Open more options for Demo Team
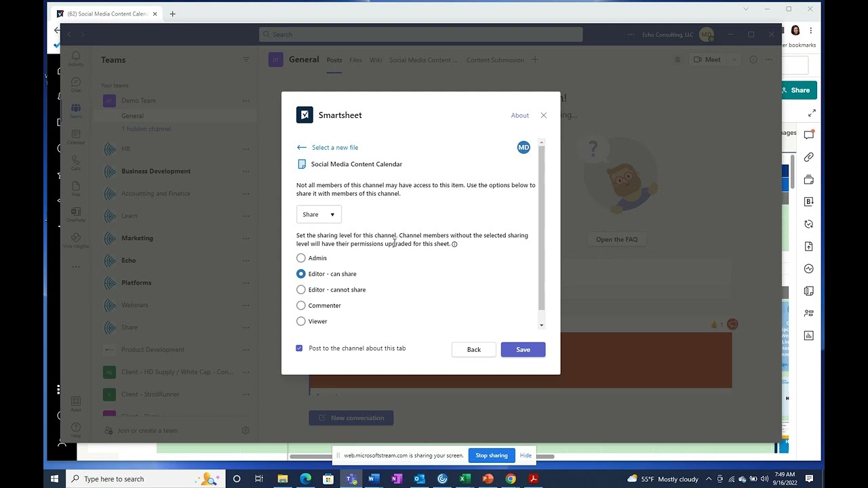 246,100
